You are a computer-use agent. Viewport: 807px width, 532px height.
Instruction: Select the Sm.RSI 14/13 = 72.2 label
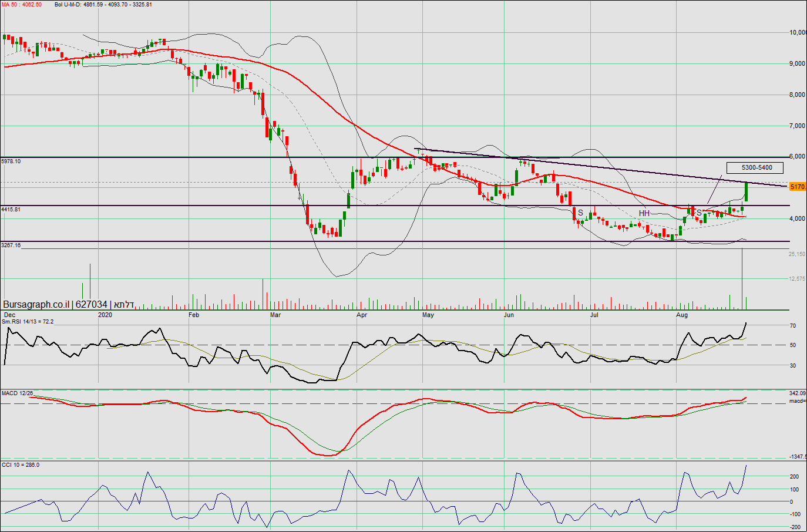coord(28,322)
